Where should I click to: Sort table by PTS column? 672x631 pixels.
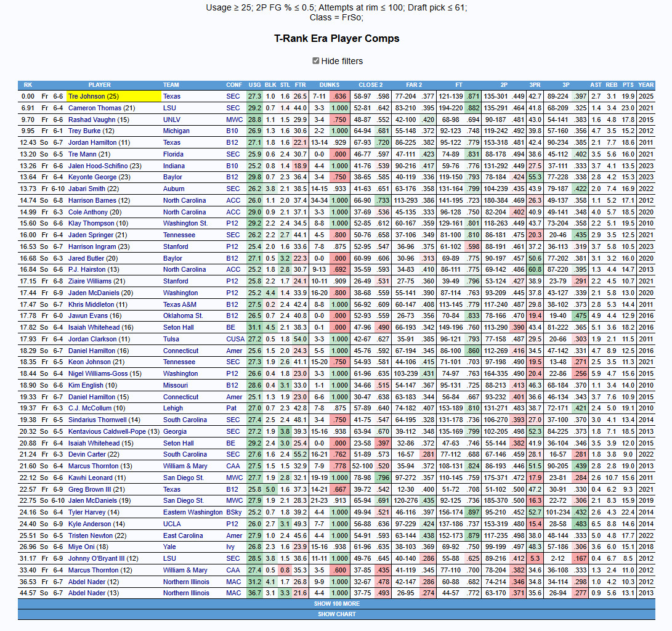[x=628, y=85]
